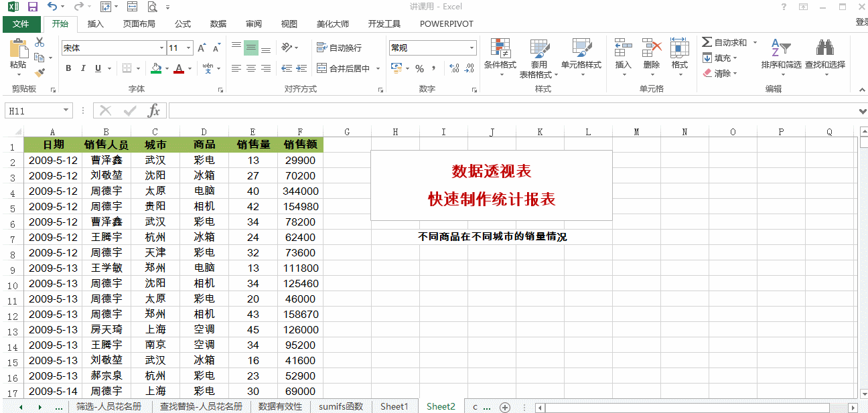Image resolution: width=868 pixels, height=413 pixels.
Task: Open the File (文件) tab
Action: [21, 24]
